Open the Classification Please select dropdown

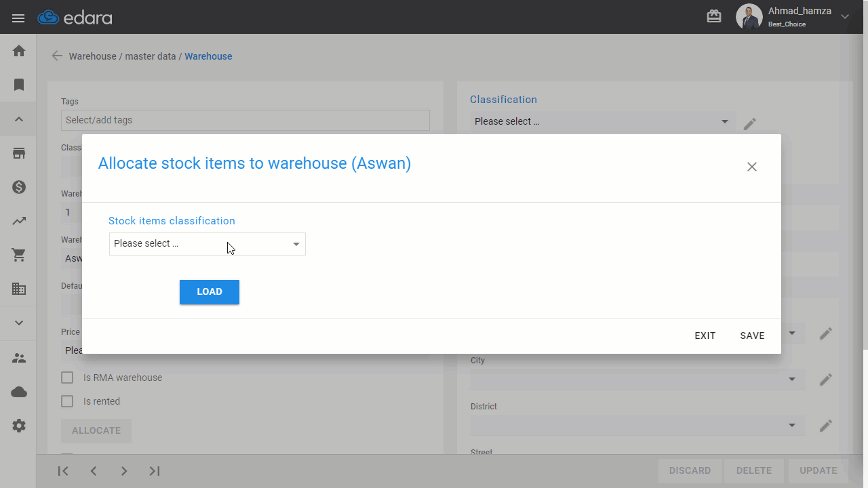tap(602, 121)
